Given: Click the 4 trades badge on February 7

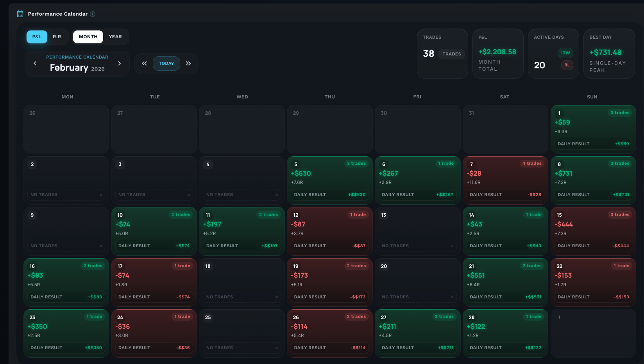Looking at the screenshot, I should tap(532, 163).
